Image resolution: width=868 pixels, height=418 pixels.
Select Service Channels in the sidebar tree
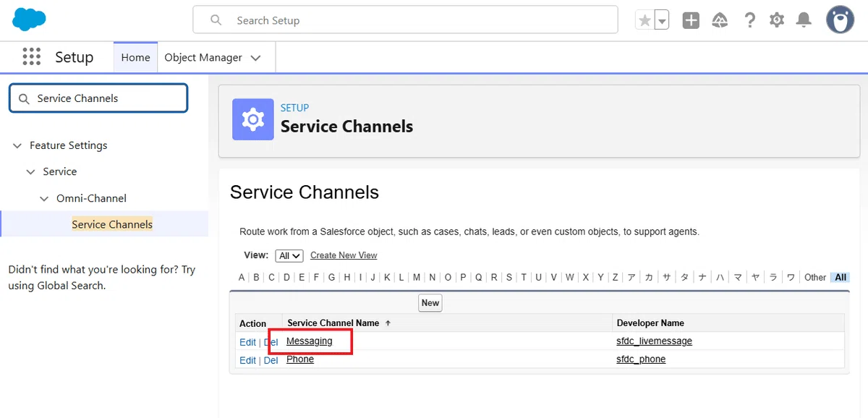point(112,224)
